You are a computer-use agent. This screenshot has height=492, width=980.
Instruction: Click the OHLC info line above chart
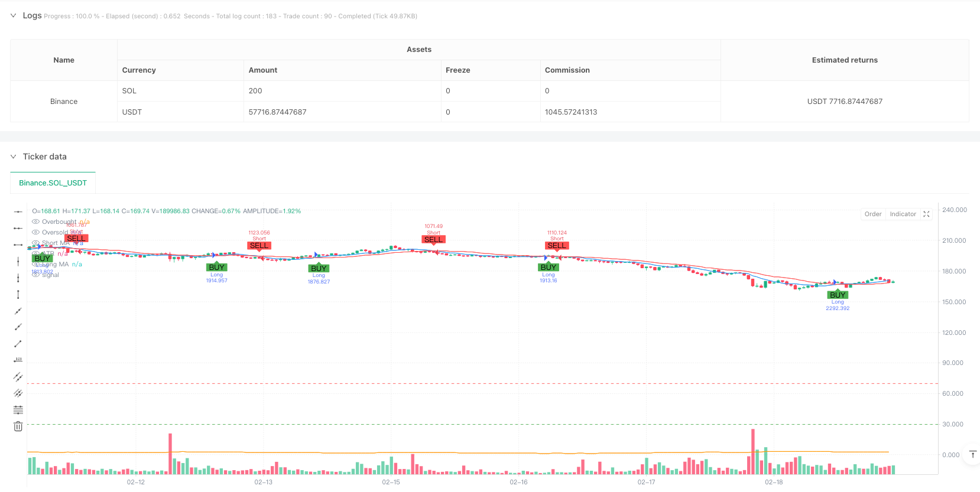[167, 211]
